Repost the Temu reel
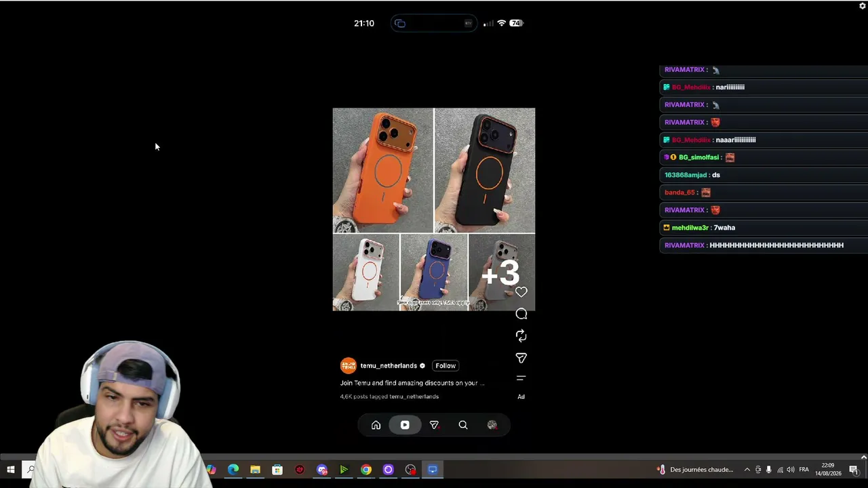 (x=521, y=335)
